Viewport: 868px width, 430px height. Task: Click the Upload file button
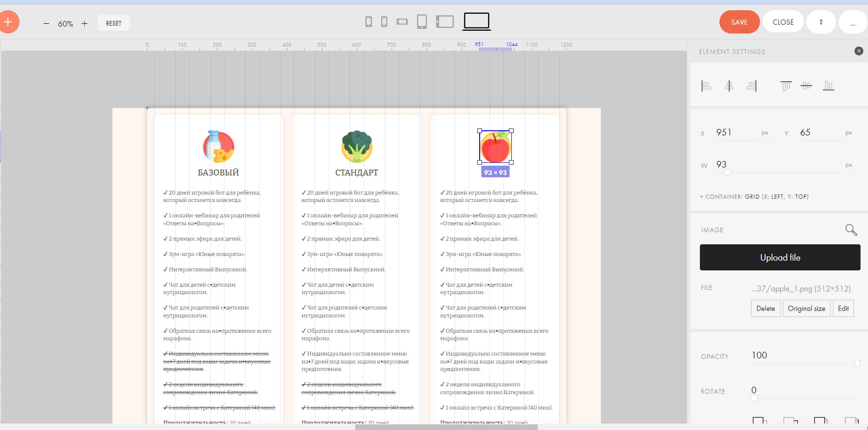pos(780,257)
